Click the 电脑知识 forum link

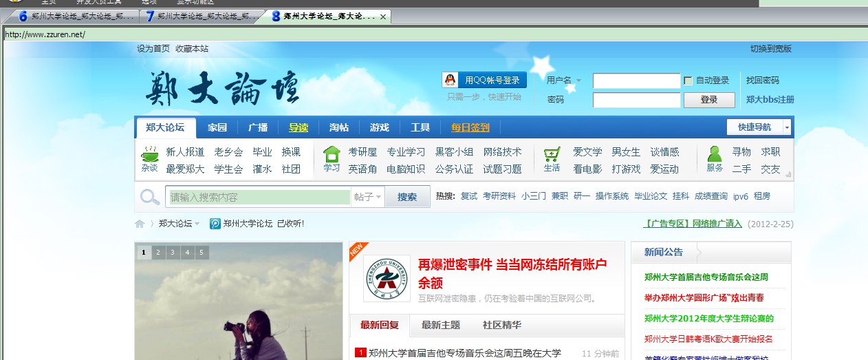tap(406, 169)
